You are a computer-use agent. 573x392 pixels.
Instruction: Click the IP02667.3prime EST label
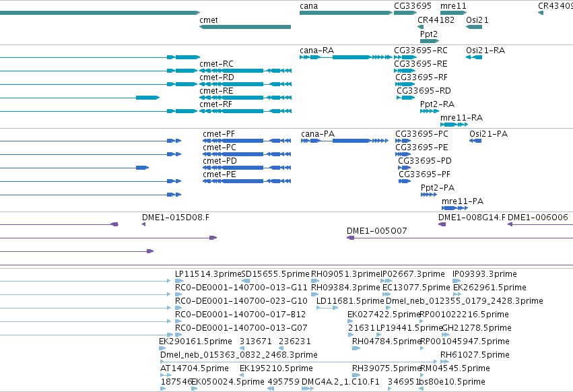click(x=413, y=274)
